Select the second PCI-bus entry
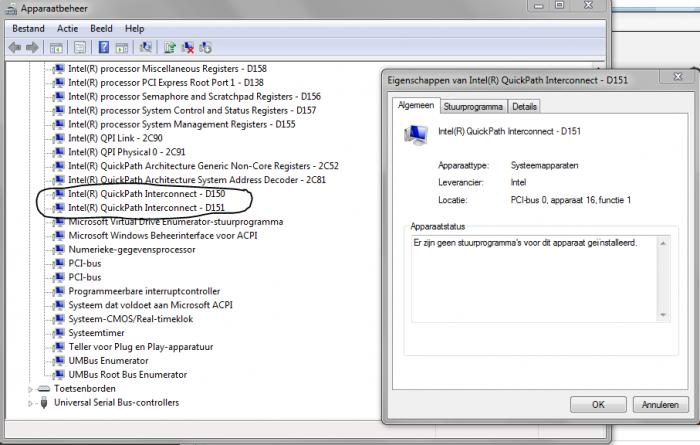Viewport: 700px width, 445px height. (85, 277)
